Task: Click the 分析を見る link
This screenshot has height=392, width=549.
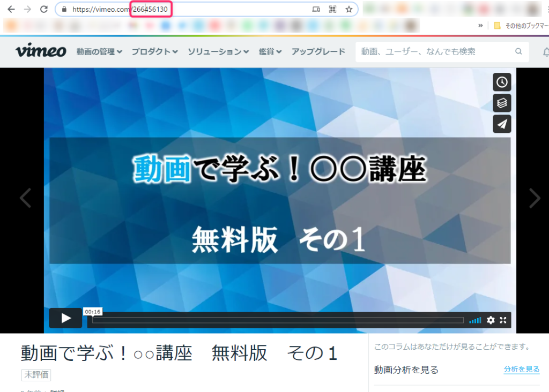Action: pos(521,370)
